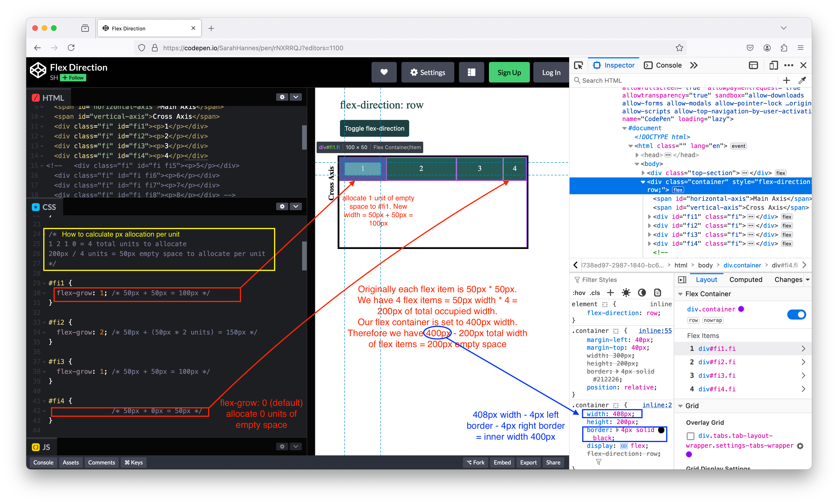
Task: Fork this pen
Action: point(475,463)
